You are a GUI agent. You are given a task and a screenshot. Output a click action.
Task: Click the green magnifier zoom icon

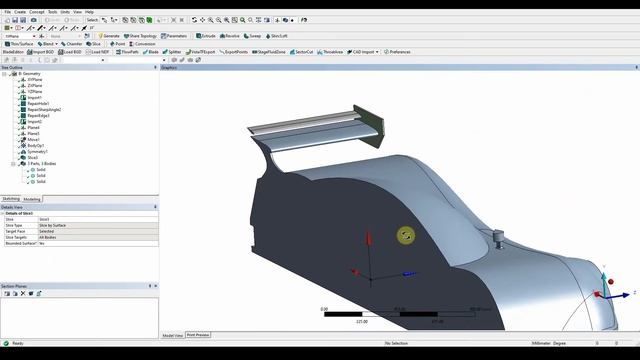tap(243, 20)
